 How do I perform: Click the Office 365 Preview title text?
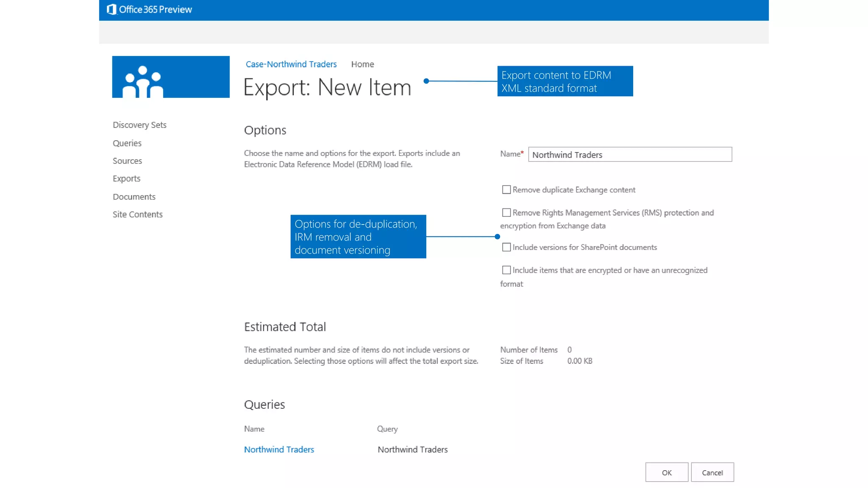click(155, 9)
